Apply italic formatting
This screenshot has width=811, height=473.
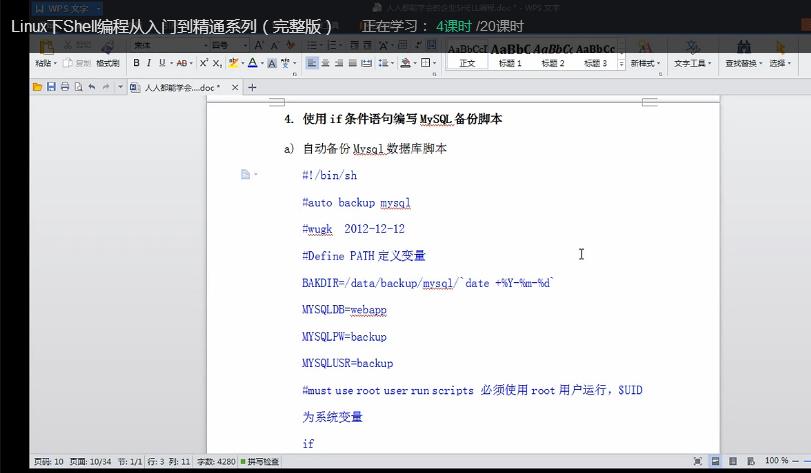(149, 63)
